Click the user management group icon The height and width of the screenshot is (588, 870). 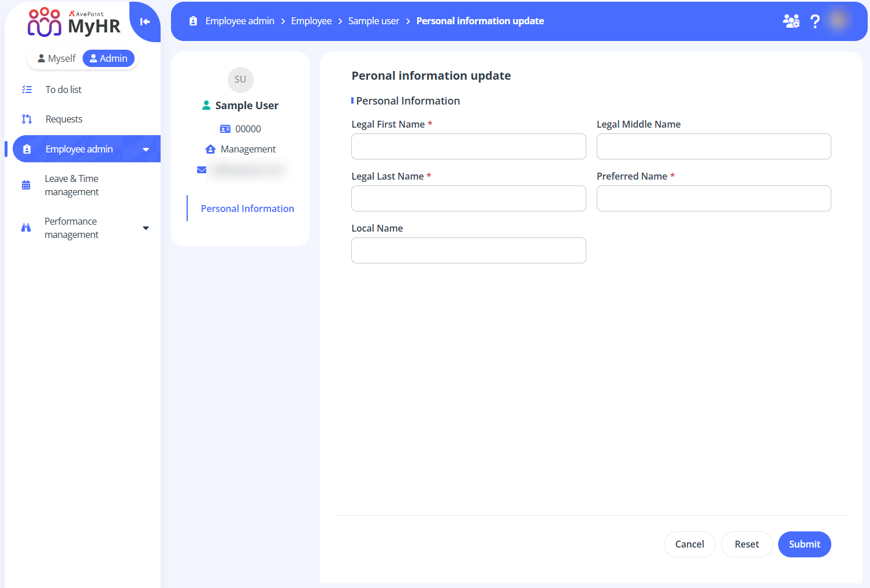[x=791, y=21]
